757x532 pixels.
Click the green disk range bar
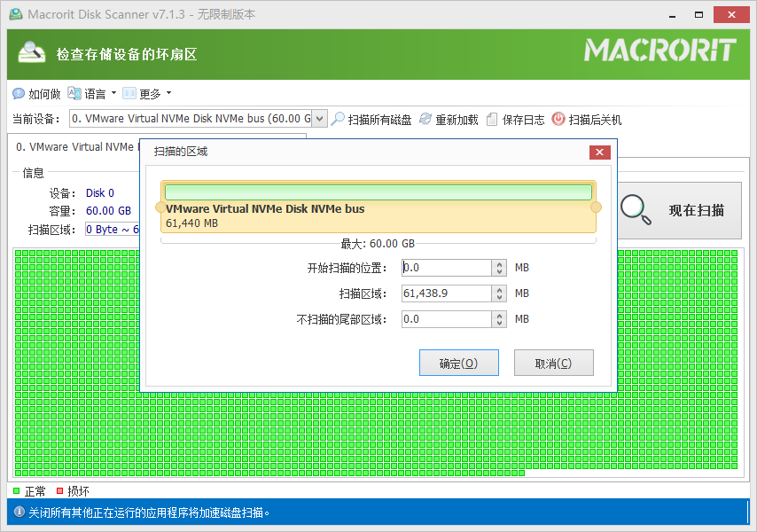(378, 192)
